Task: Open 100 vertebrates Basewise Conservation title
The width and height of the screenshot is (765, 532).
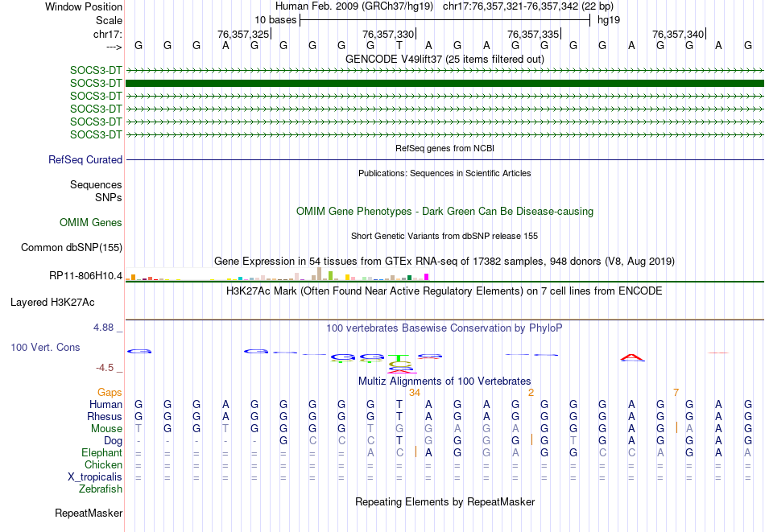Action: (x=445, y=328)
